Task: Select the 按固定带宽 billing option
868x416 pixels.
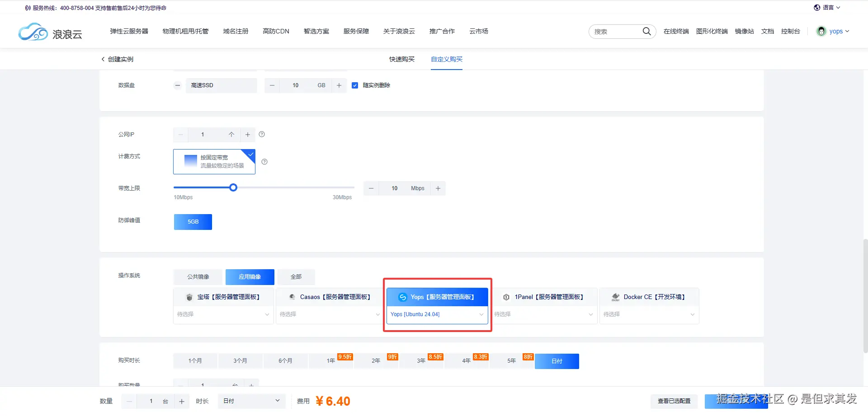Action: click(x=214, y=161)
